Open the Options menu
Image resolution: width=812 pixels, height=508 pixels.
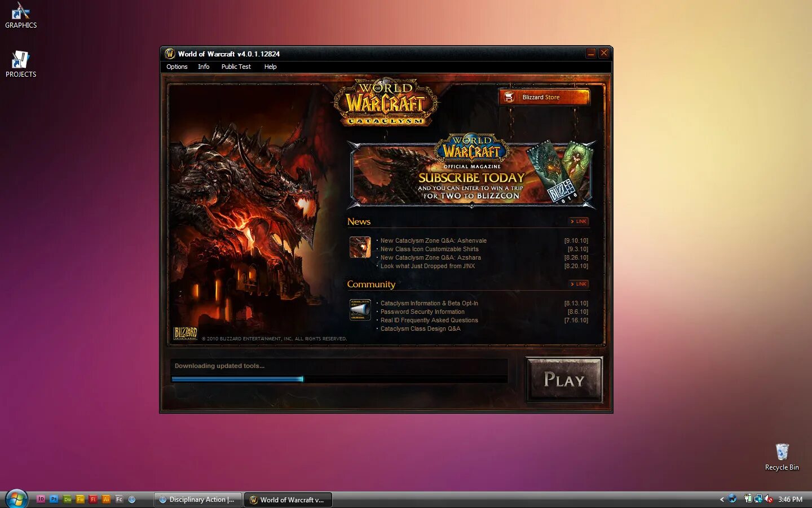tap(176, 67)
